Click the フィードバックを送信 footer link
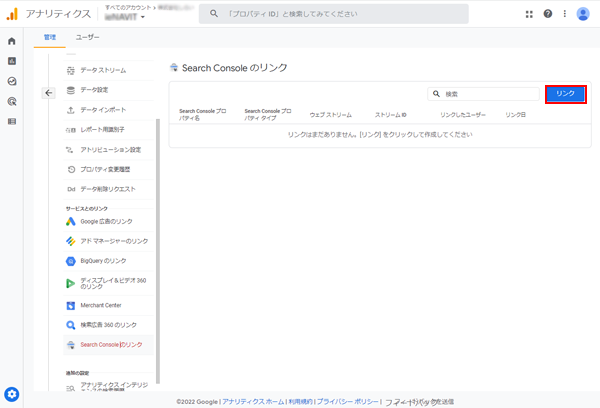The width and height of the screenshot is (600, 408). pos(419,402)
